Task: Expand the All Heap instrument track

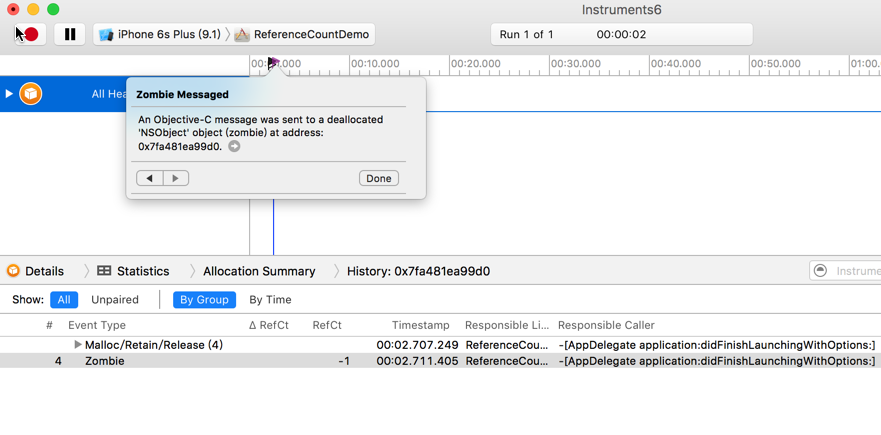Action: point(9,94)
